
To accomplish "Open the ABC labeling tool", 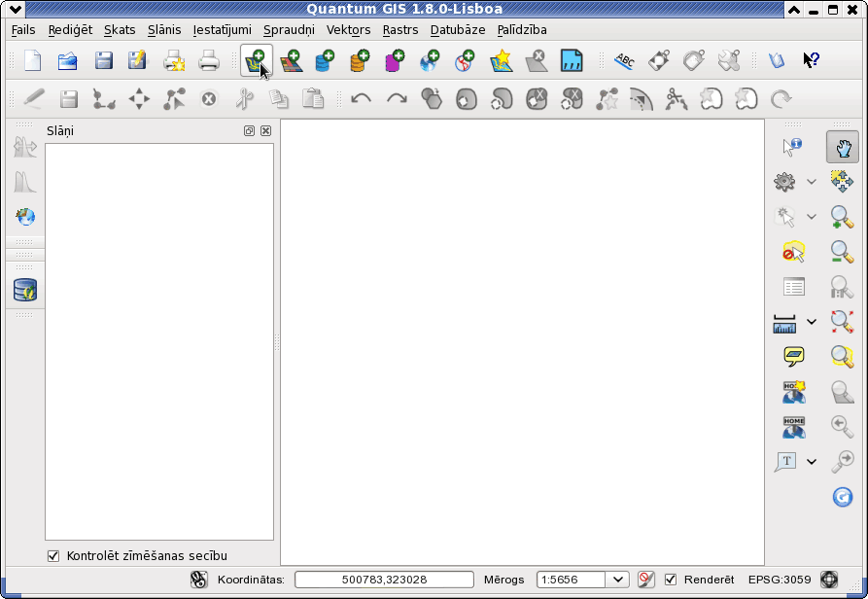I will (624, 60).
